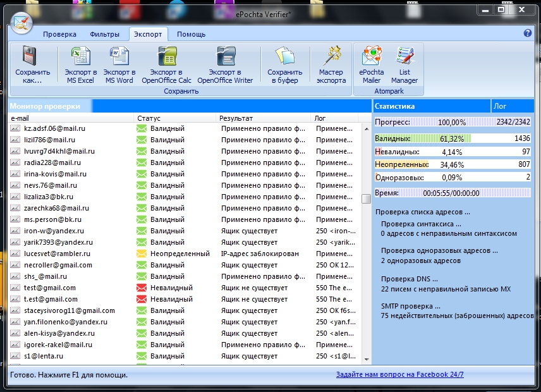541x392 pixels.
Task: Click the 22 писем с неправильной записью MX line
Action: tap(446, 289)
